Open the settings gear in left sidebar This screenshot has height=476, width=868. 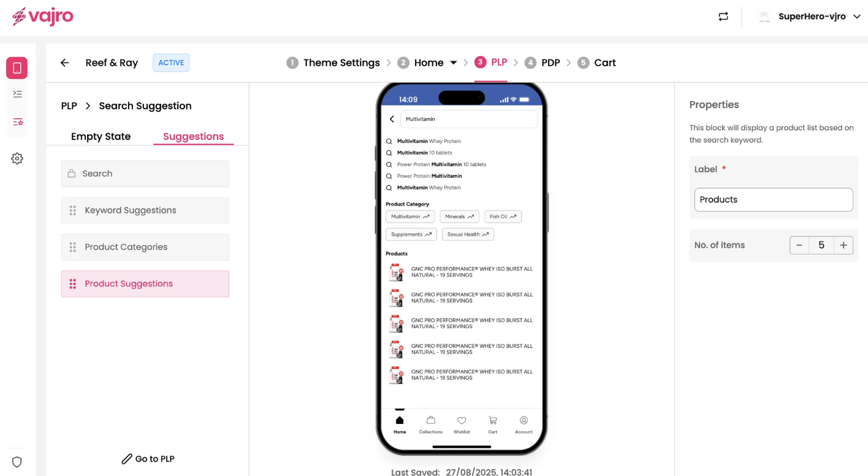coord(17,158)
